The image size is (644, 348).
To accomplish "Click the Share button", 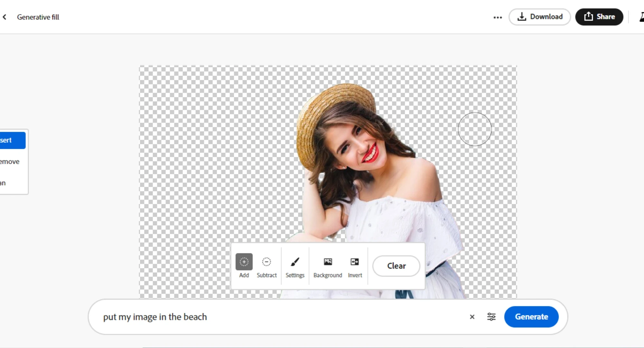I will pyautogui.click(x=599, y=17).
